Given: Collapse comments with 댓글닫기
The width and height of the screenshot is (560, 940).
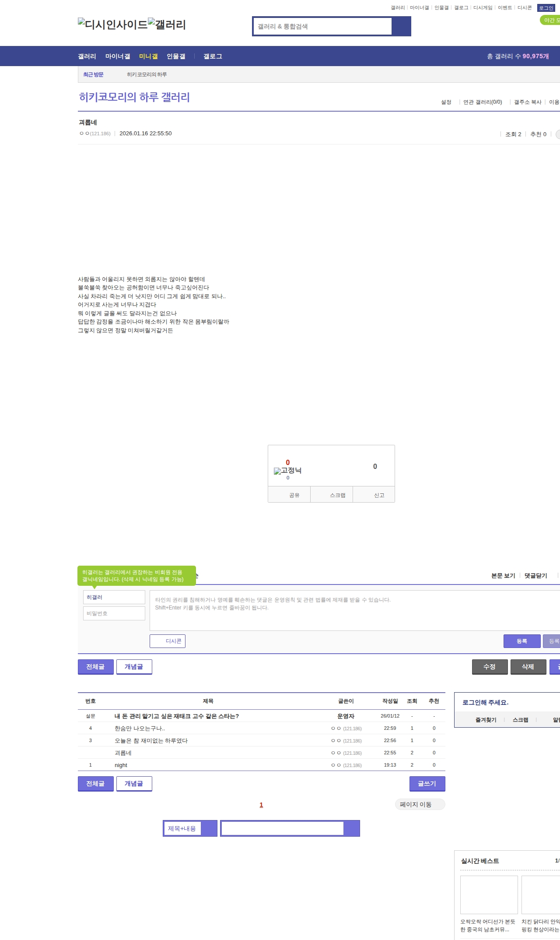Looking at the screenshot, I should 536,576.
